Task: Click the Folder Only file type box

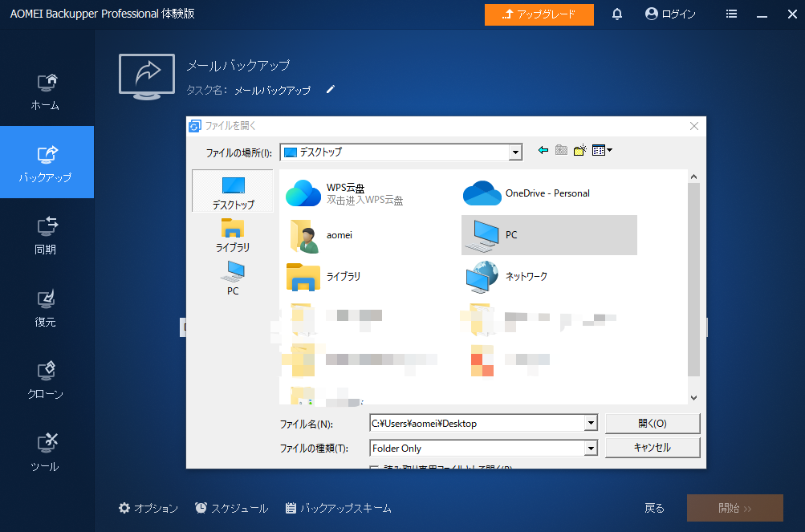Action: (x=477, y=449)
